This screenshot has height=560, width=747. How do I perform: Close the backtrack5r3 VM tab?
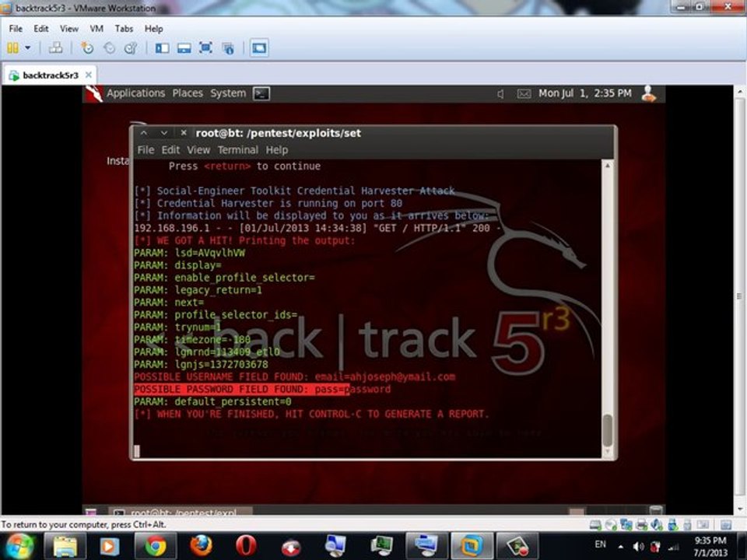89,75
